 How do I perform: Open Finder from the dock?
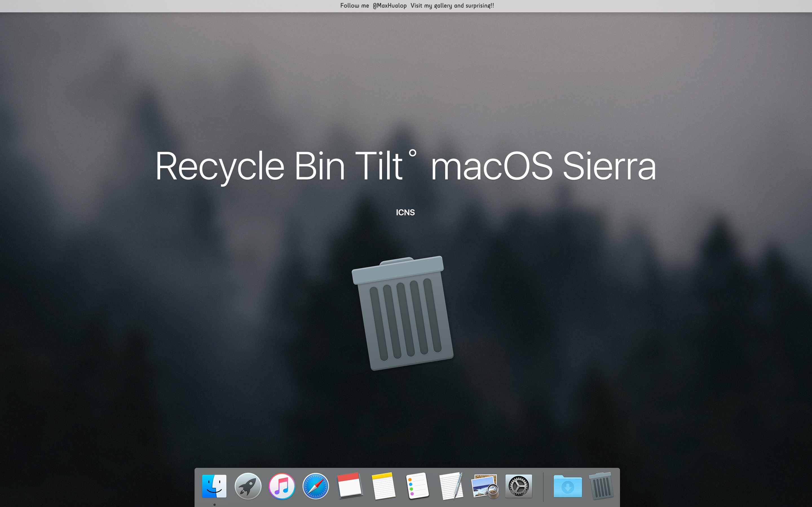[214, 486]
